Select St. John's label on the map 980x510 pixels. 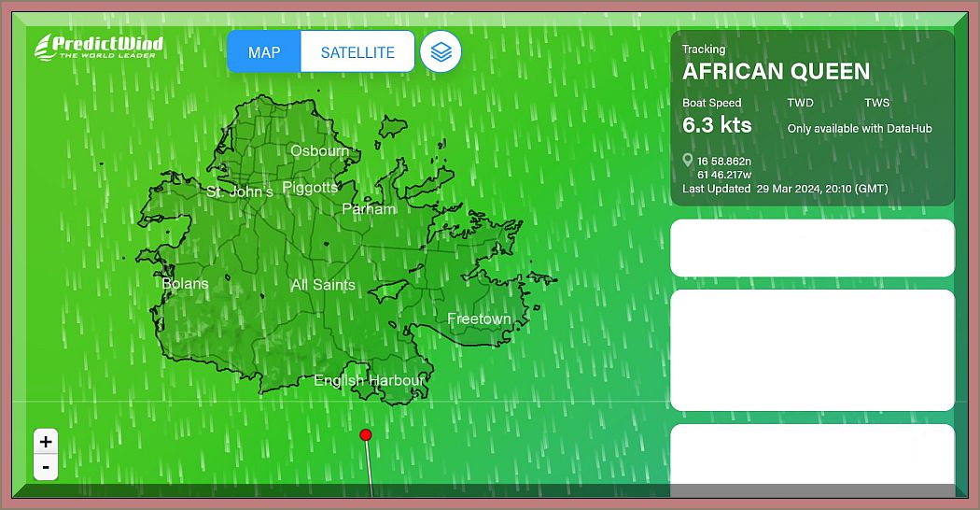coord(240,192)
